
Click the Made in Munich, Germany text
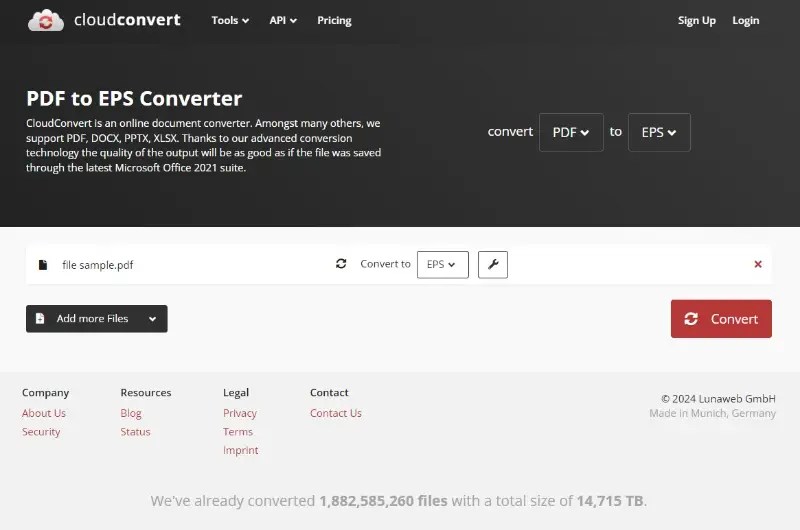point(712,413)
